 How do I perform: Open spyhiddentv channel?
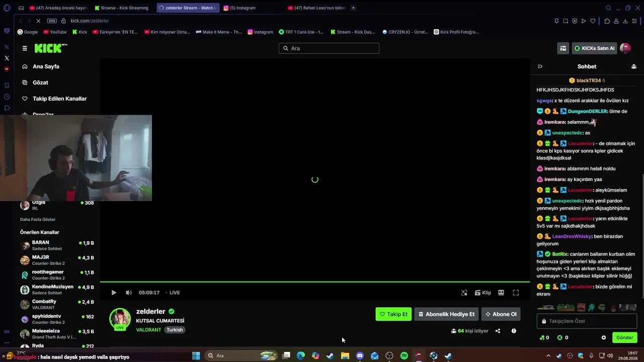click(x=57, y=319)
